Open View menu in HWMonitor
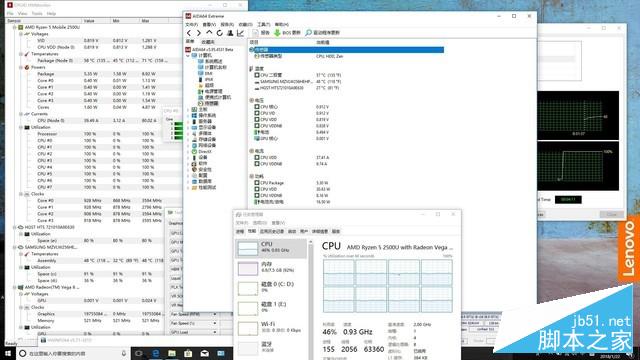Screen dimensions: 640x360 tap(22, 13)
